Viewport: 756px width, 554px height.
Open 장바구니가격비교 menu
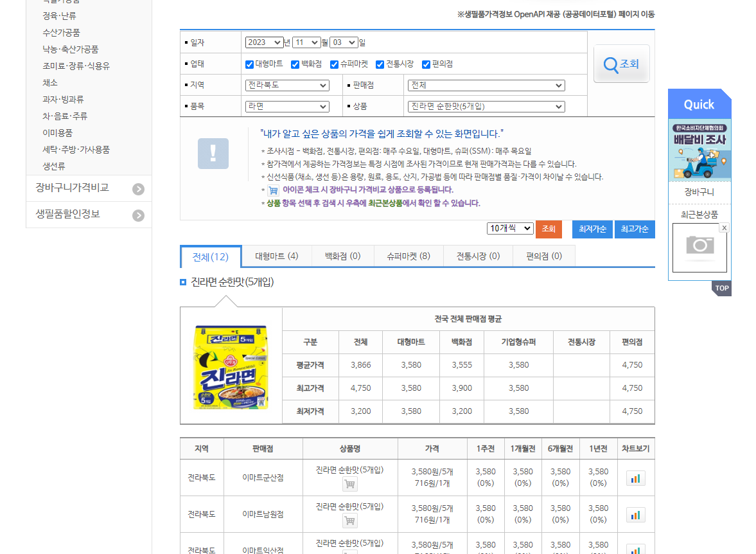point(73,188)
